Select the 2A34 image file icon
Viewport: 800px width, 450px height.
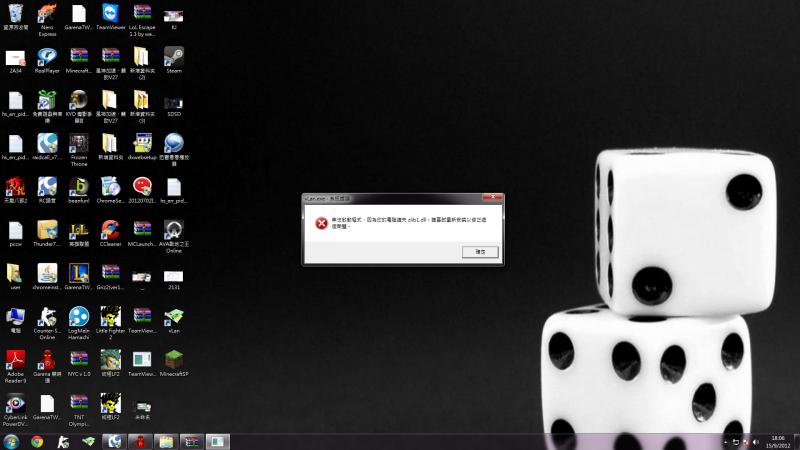[x=15, y=58]
